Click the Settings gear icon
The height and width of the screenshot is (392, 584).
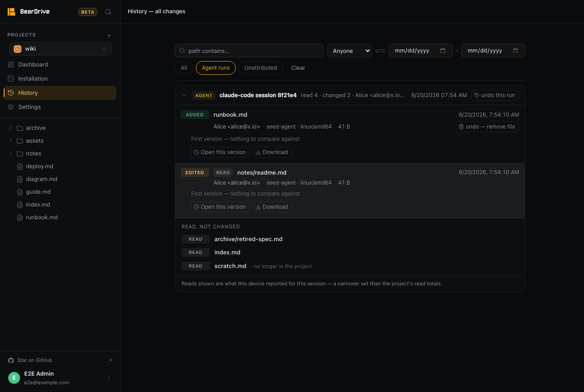[11, 107]
